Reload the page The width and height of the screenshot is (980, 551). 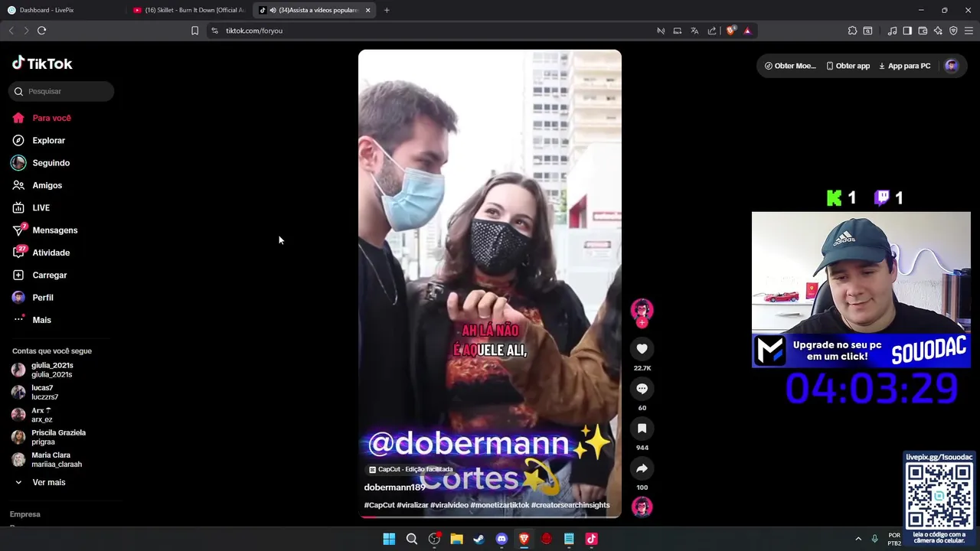pos(42,31)
